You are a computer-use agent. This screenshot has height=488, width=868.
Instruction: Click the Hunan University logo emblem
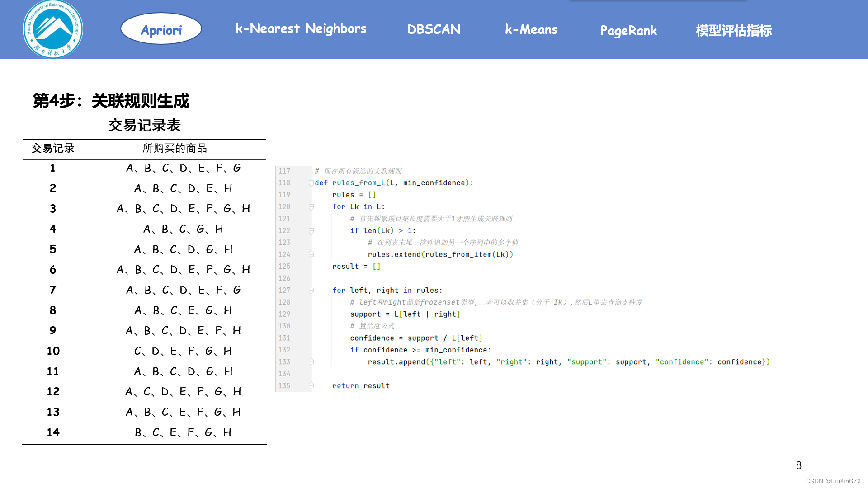click(x=53, y=29)
